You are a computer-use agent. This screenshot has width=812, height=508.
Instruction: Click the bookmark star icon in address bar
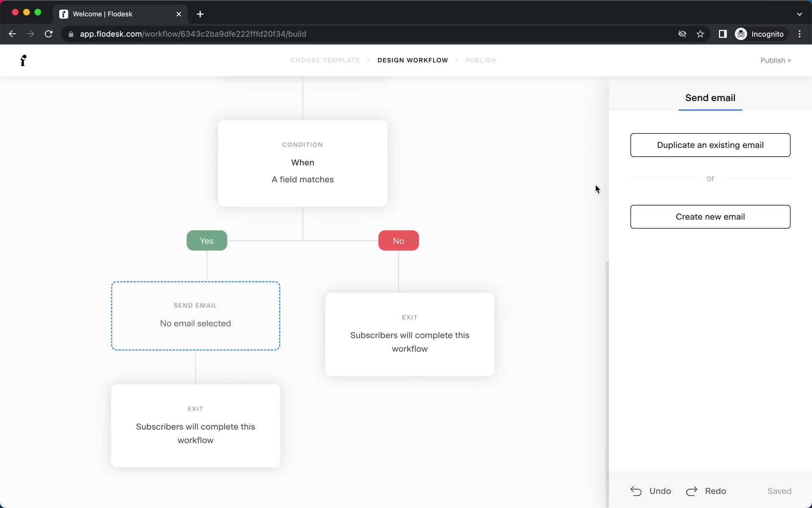point(700,34)
